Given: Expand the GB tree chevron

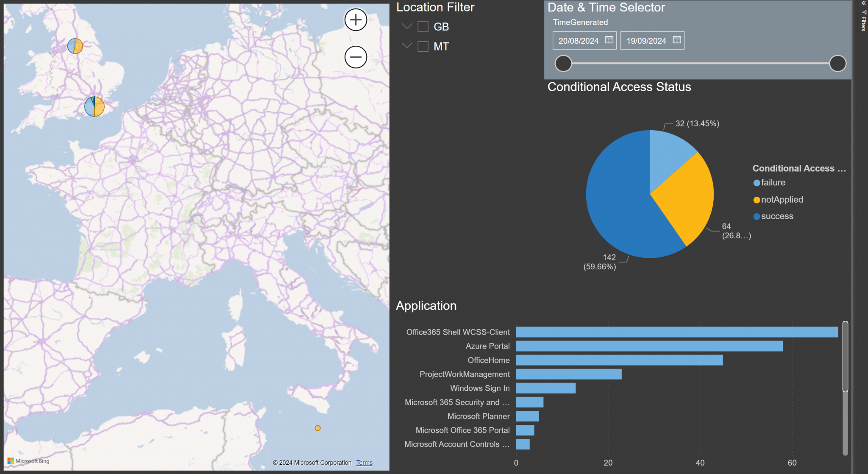Looking at the screenshot, I should [x=406, y=26].
